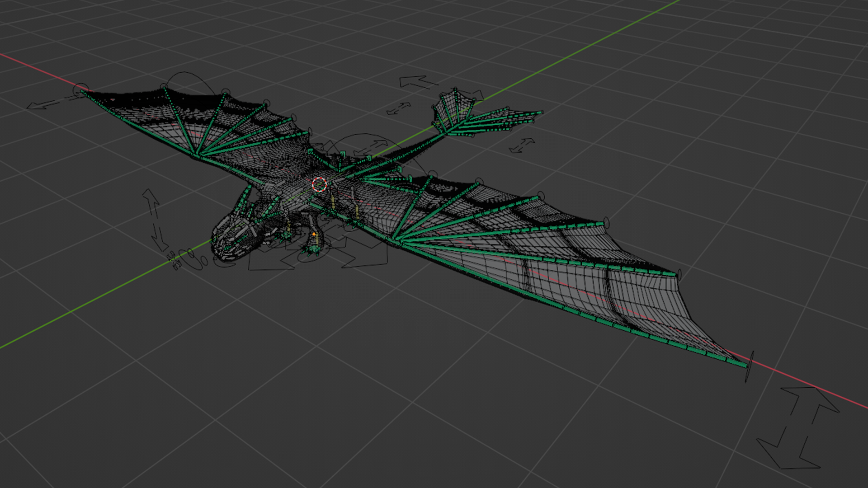Select the small double arrow left of the tail fin
This screenshot has height=488, width=868.
(x=398, y=108)
